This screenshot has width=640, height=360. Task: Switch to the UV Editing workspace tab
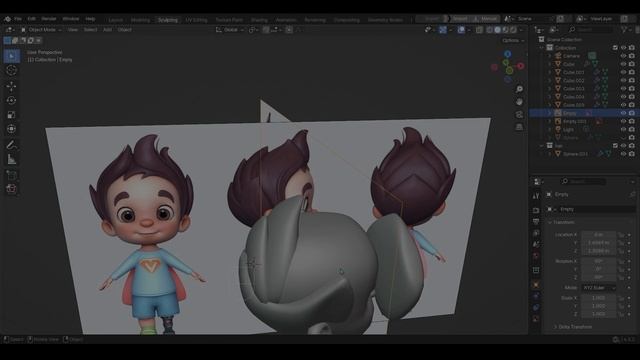[x=196, y=20]
